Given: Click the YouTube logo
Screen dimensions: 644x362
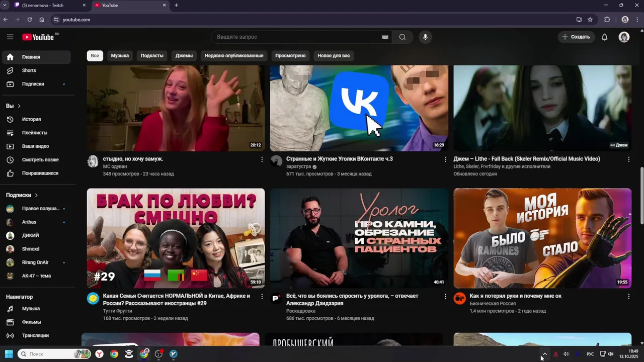Looking at the screenshot, I should coord(38,37).
